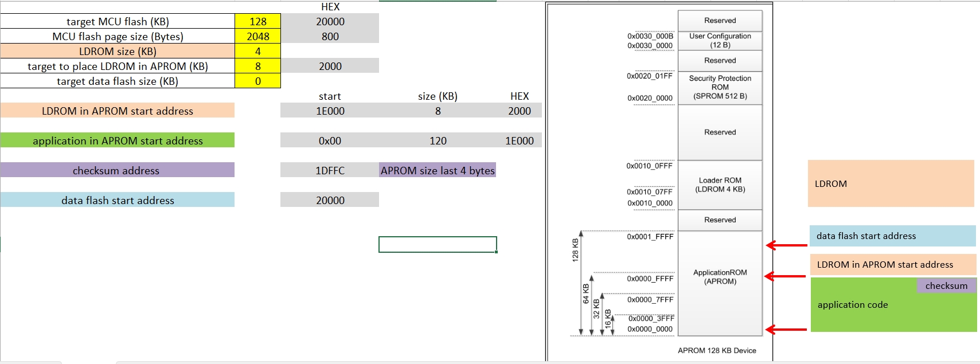Click the purple "checksum address" cell

click(118, 170)
